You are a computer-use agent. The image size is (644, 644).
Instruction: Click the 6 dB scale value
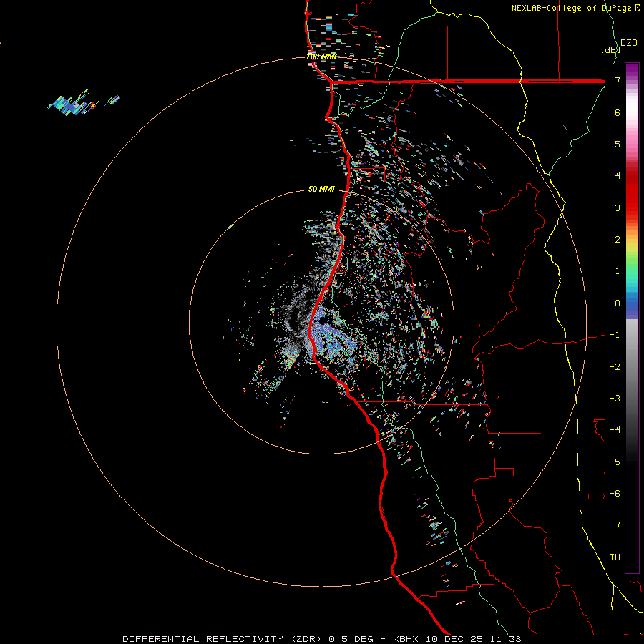click(x=618, y=112)
